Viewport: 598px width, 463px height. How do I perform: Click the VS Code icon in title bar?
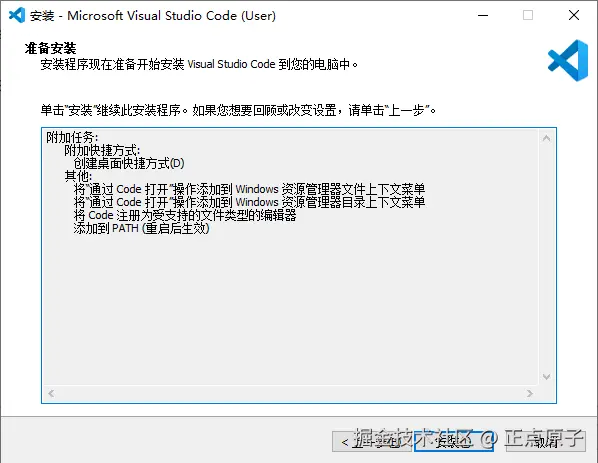[x=17, y=16]
